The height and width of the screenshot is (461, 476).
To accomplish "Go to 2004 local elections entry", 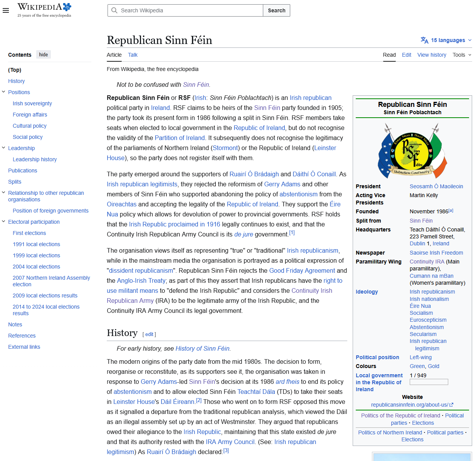I will (36, 267).
